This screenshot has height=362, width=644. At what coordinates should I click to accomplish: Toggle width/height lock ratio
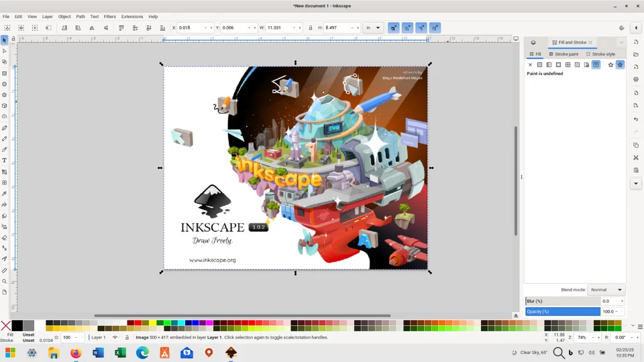(x=311, y=28)
